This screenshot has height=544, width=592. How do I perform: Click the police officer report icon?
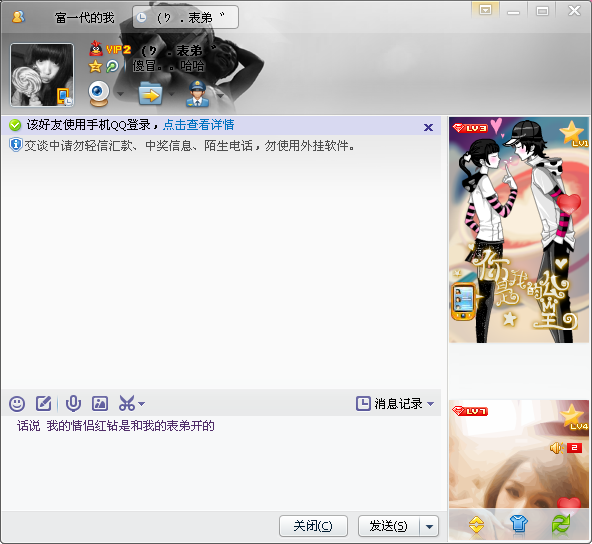[197, 93]
